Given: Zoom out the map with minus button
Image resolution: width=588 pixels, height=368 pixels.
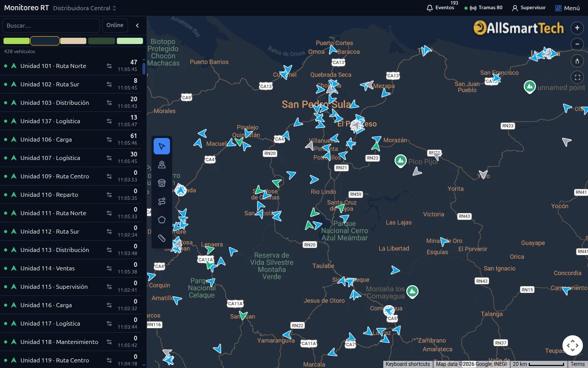Looking at the screenshot, I should (x=577, y=44).
